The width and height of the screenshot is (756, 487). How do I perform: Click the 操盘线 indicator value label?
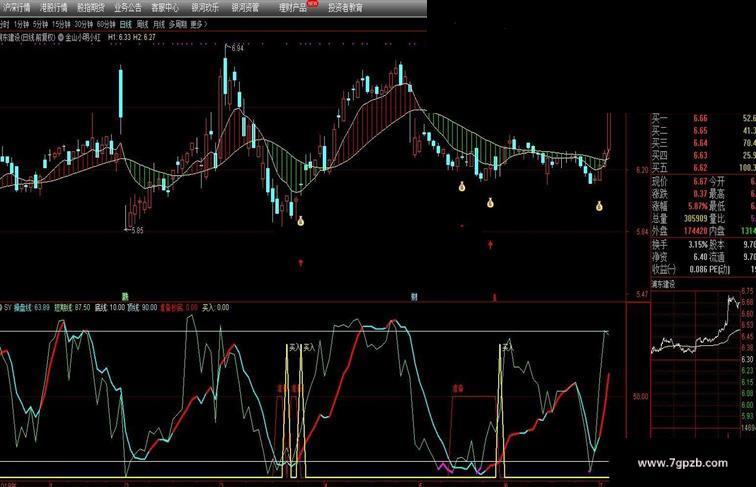click(x=31, y=308)
